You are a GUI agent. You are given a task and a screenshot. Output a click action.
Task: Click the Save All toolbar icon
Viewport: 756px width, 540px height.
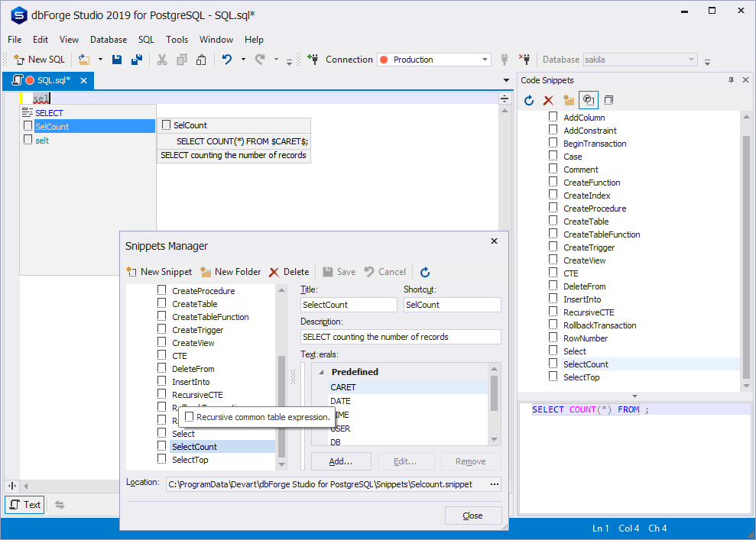pos(137,60)
